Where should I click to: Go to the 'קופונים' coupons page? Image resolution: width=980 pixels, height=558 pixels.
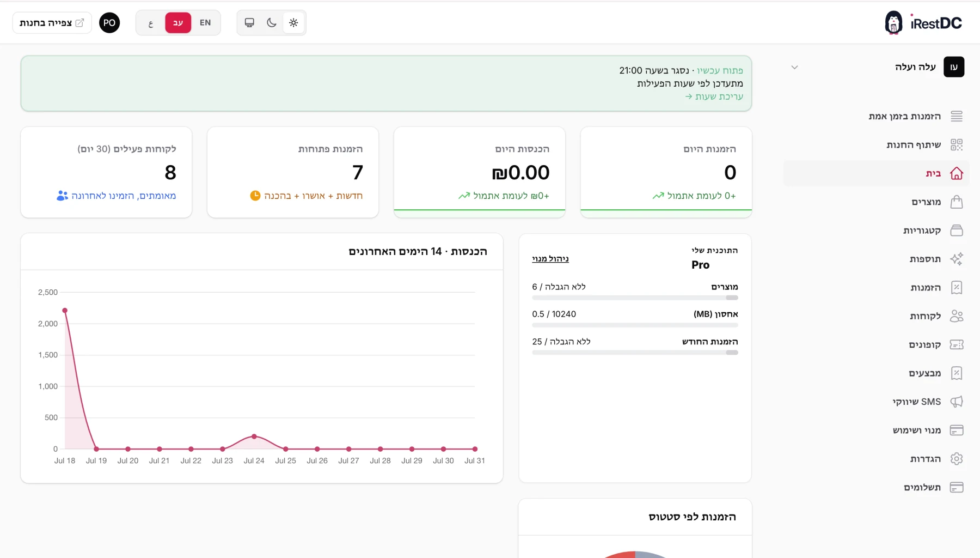pyautogui.click(x=924, y=345)
